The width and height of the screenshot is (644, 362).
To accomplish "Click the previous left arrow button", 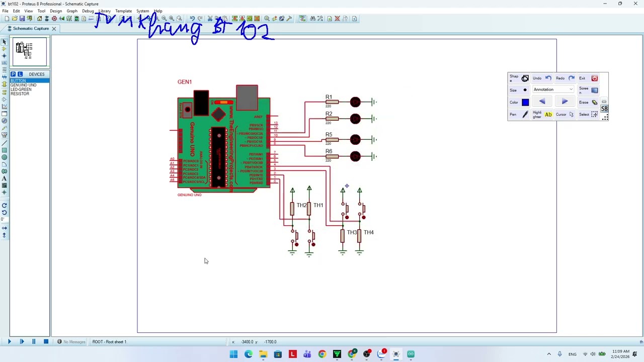I will (542, 102).
